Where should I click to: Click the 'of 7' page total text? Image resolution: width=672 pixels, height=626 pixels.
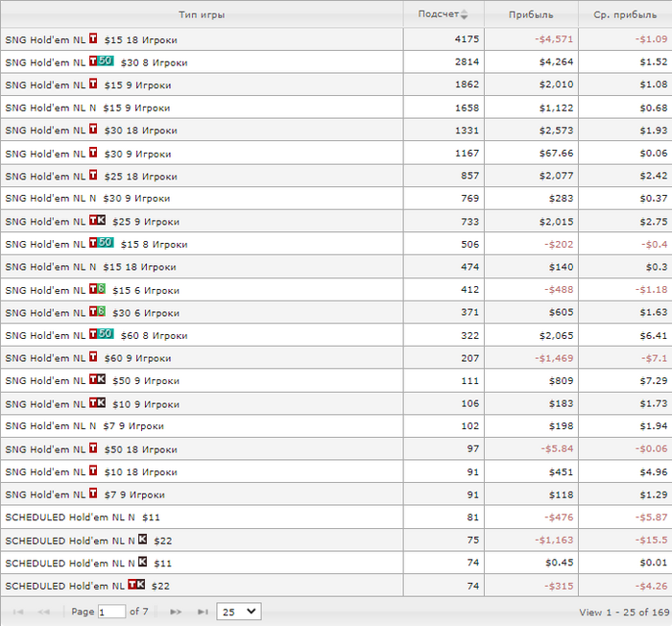pos(139,612)
